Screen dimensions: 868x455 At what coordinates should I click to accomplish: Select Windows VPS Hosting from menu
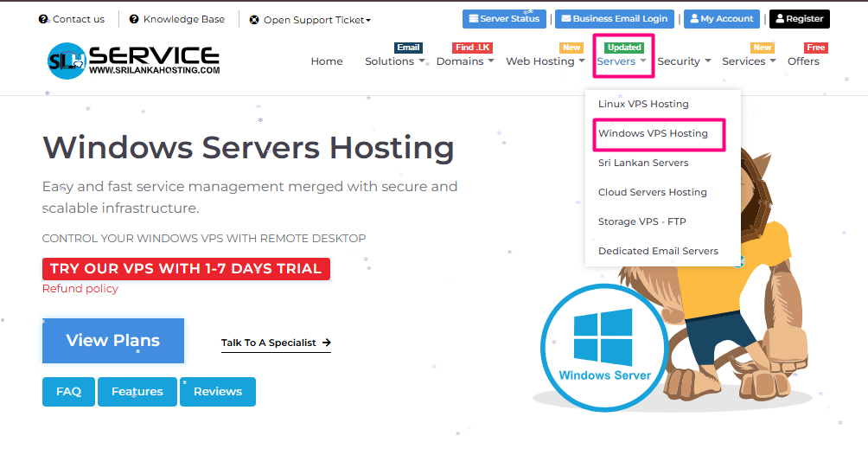pos(653,133)
